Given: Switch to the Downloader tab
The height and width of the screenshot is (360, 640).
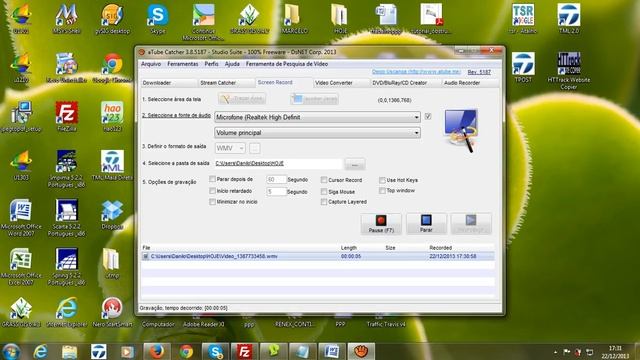Looking at the screenshot, I should pyautogui.click(x=168, y=83).
